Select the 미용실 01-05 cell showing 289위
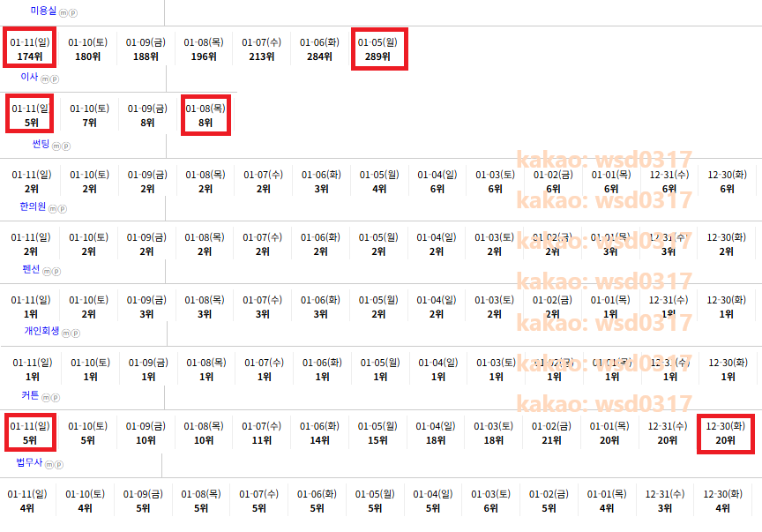 [x=377, y=49]
